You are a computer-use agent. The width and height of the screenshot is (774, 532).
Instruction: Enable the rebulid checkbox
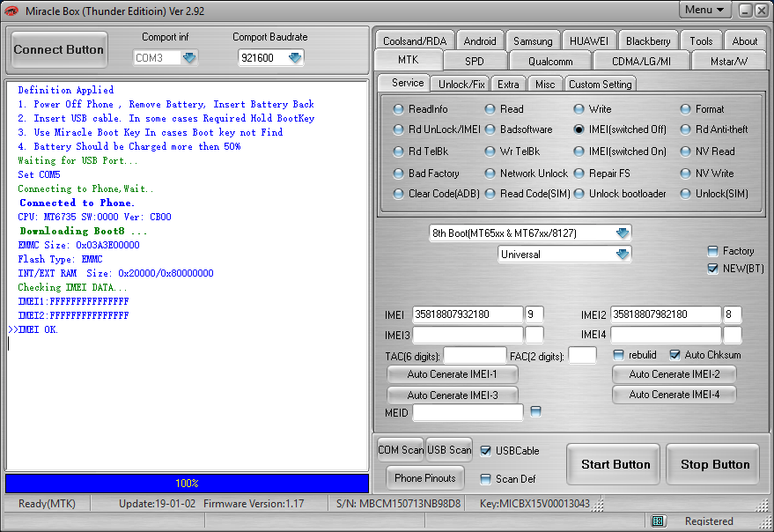(x=618, y=355)
